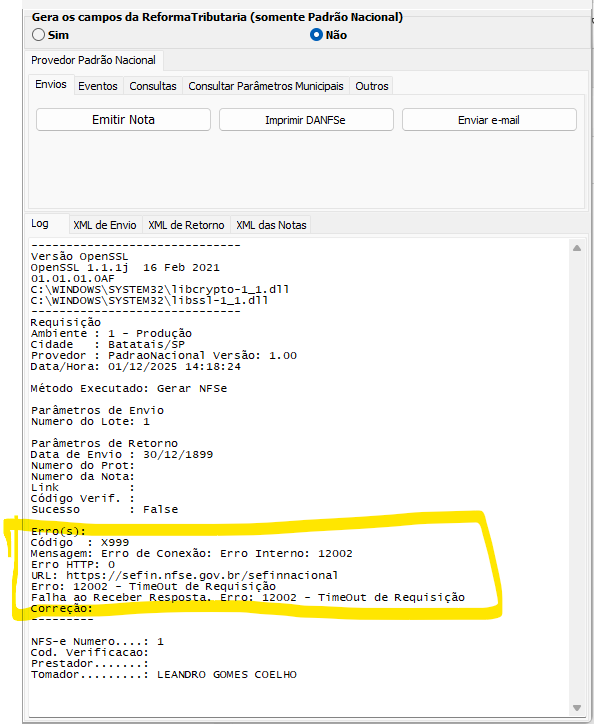
Task: Click the log scrollbar up arrow
Action: click(577, 248)
